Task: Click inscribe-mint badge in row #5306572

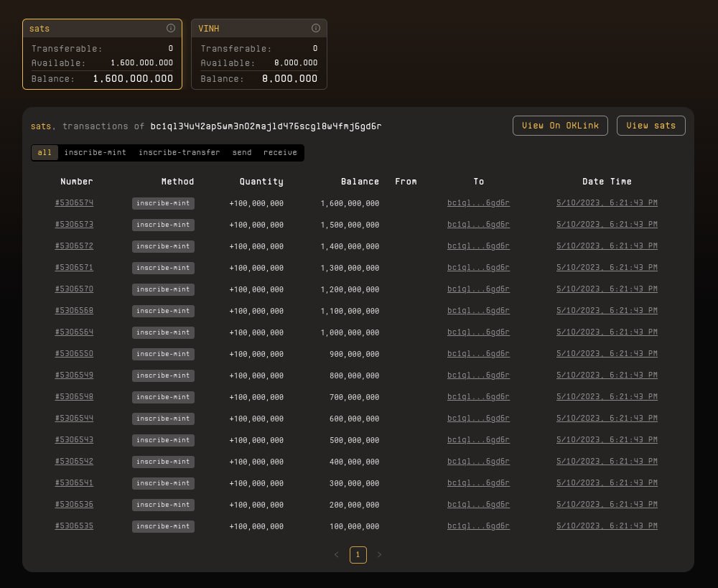Action: coord(163,246)
